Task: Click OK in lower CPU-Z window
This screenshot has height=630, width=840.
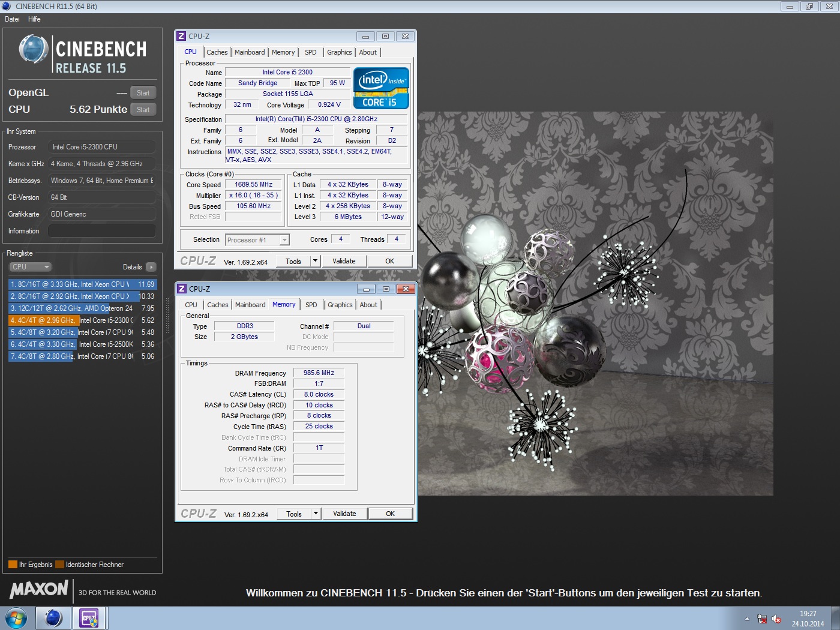Action: (390, 514)
